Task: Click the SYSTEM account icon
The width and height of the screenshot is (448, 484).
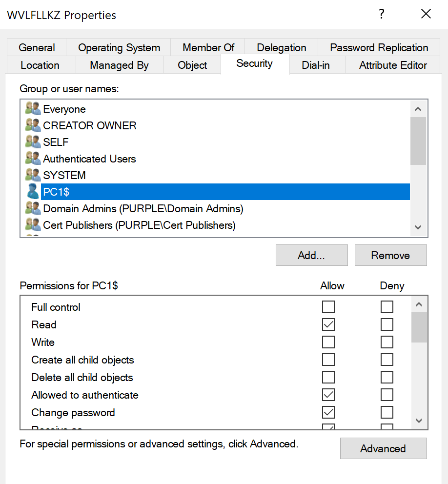Action: (32, 175)
